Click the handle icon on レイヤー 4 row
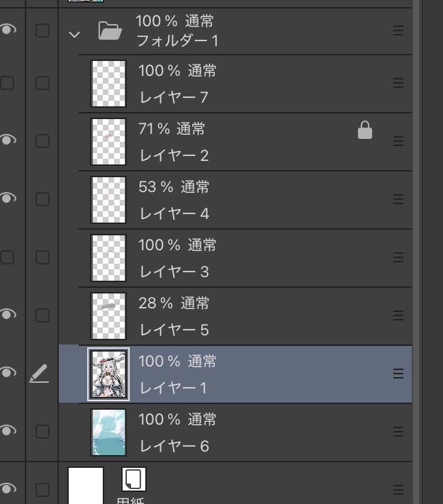The image size is (443, 504). 398,199
